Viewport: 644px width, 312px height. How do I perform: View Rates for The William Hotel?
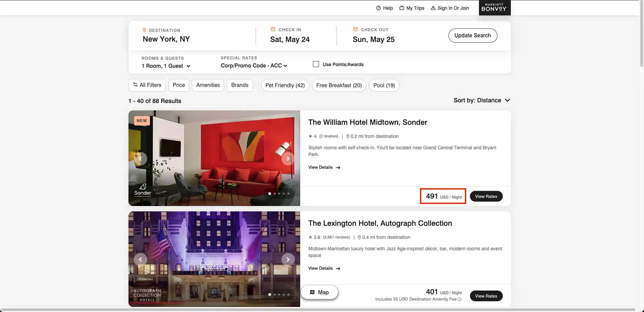(486, 196)
